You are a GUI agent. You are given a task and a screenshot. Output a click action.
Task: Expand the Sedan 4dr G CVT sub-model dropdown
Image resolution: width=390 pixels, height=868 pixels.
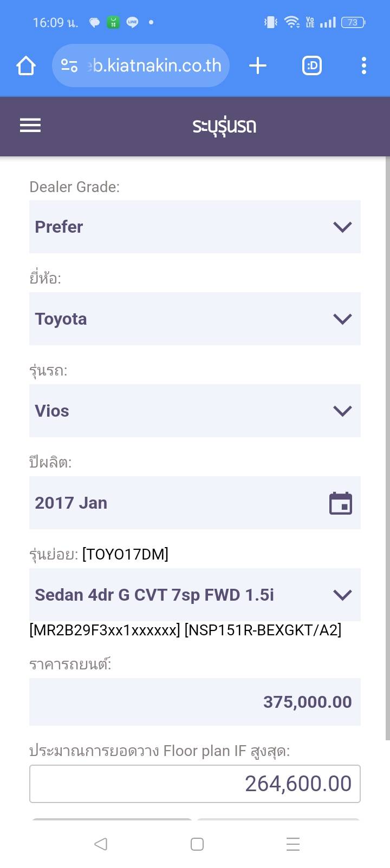click(x=194, y=595)
